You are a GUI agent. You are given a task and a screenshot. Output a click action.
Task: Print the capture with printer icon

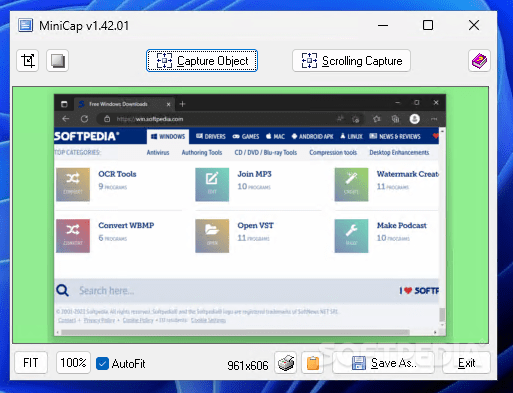[x=286, y=363]
